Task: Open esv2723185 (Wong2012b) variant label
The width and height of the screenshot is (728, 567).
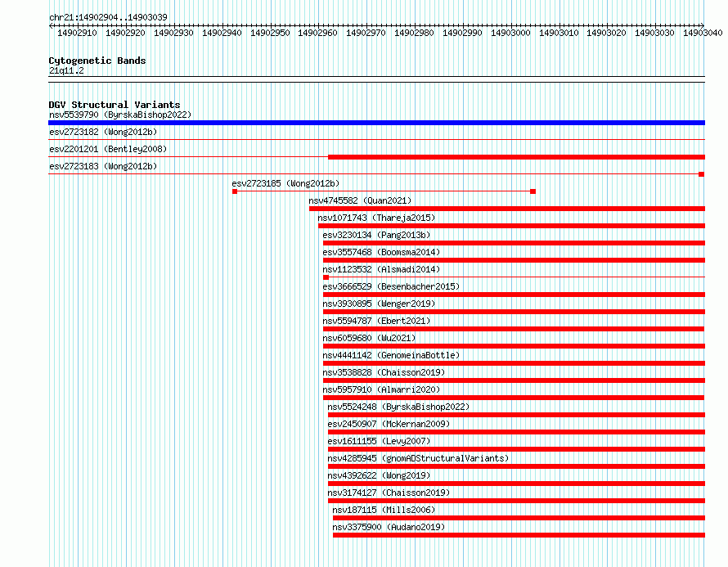Action: pyautogui.click(x=285, y=183)
